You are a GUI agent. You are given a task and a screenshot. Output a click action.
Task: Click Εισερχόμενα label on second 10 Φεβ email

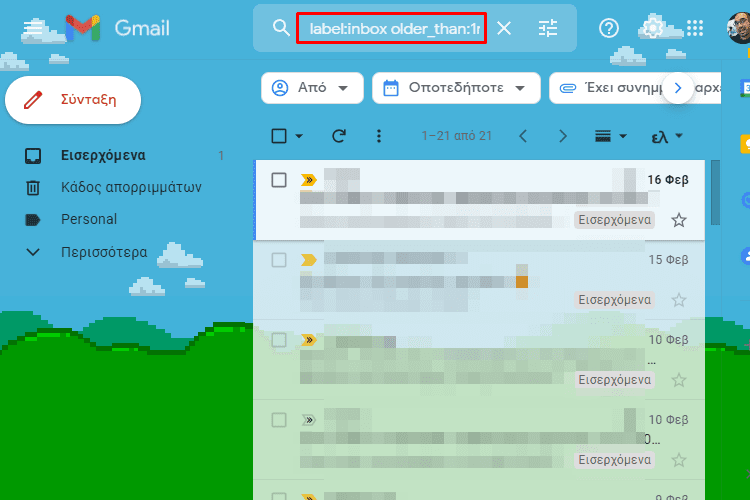(614, 459)
